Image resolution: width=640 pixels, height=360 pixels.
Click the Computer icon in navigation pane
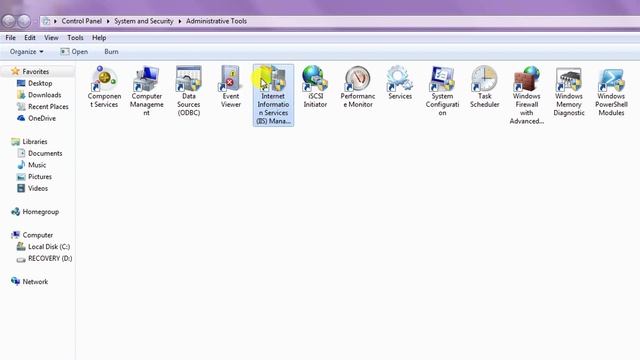[x=16, y=235]
